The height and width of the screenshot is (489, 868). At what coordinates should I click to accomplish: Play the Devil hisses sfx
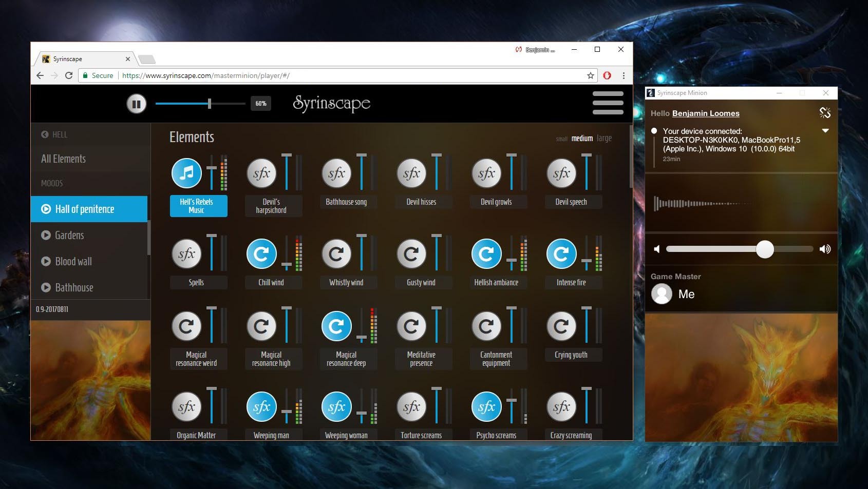(x=411, y=173)
